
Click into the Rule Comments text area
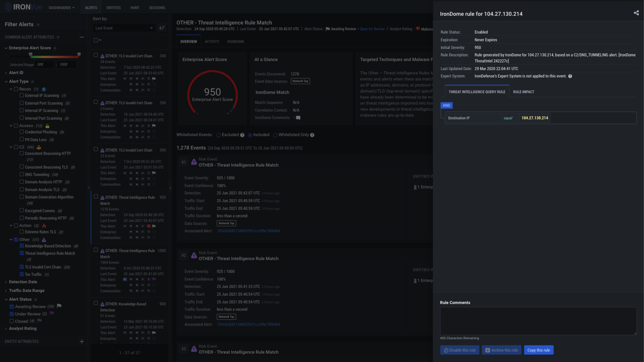point(538,321)
